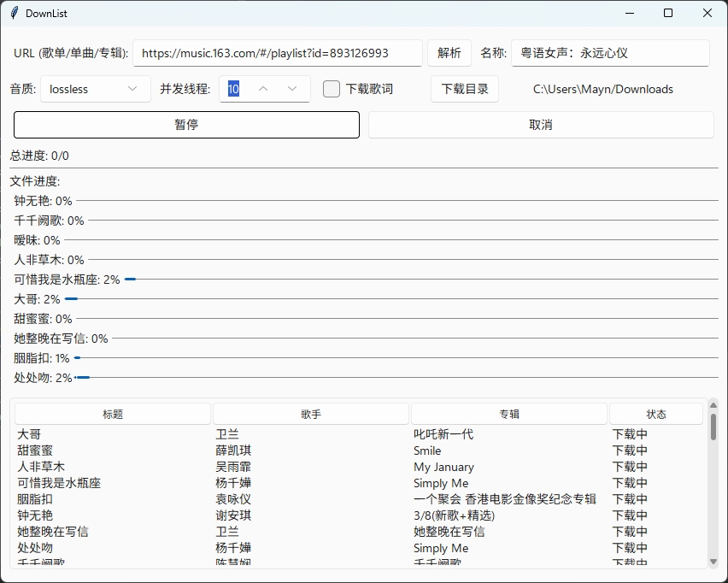The height and width of the screenshot is (583, 728).
Task: Click the table scrollbar down arrow
Action: (713, 562)
